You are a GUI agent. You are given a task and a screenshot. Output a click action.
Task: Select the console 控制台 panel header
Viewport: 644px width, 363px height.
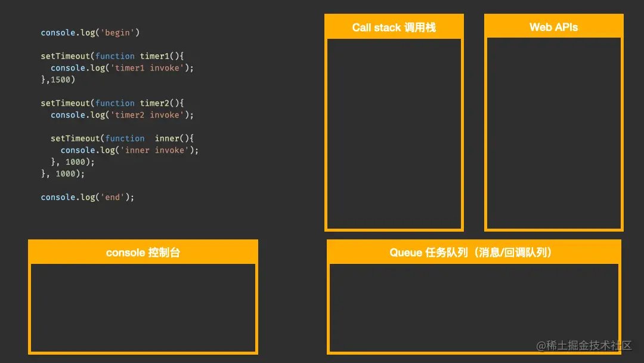pyautogui.click(x=143, y=252)
